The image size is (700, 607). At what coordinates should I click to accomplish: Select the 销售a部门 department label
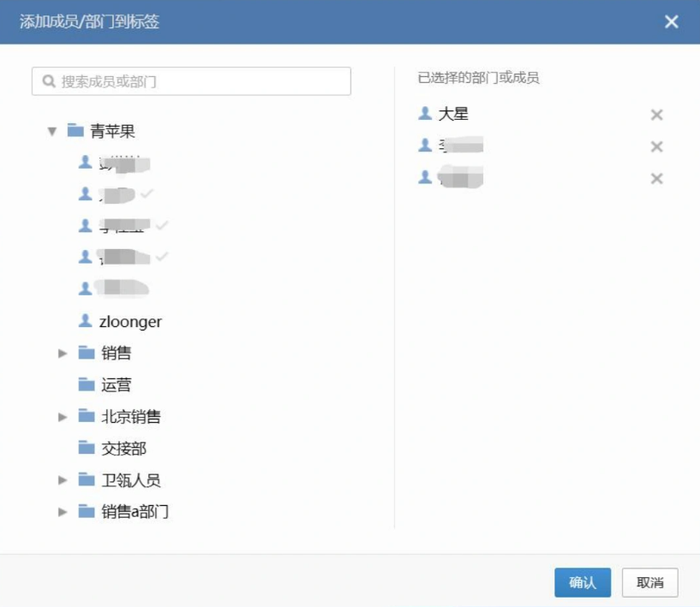[x=135, y=512]
